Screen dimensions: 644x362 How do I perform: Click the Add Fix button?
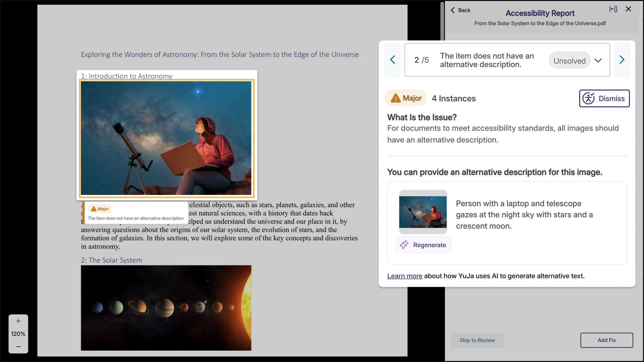pyautogui.click(x=607, y=340)
